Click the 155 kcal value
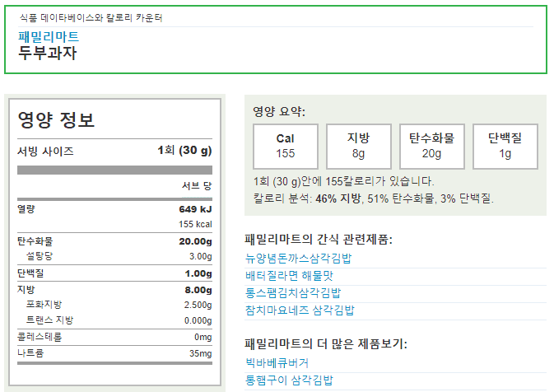Screen dimensions: 554x392 tap(195, 224)
